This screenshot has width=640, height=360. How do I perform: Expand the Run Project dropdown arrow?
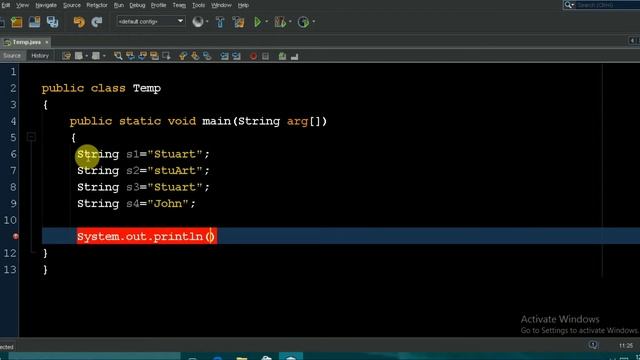point(267,22)
